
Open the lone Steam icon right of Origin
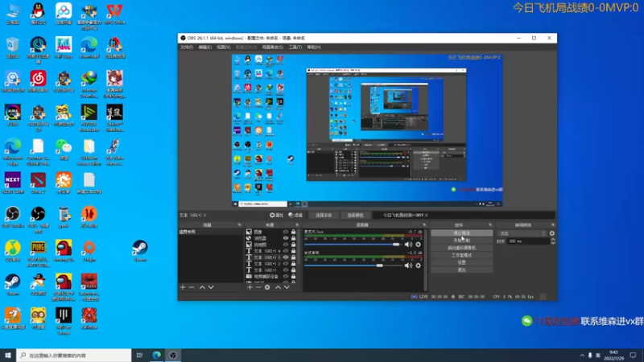pos(140,251)
